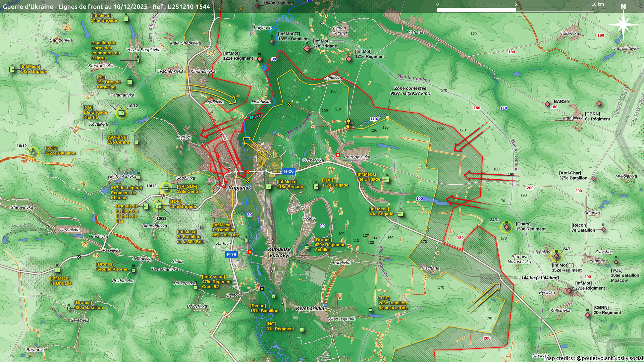The image size is (644, 362).
Task: Click the distance scale bar
Action: [x=516, y=10]
